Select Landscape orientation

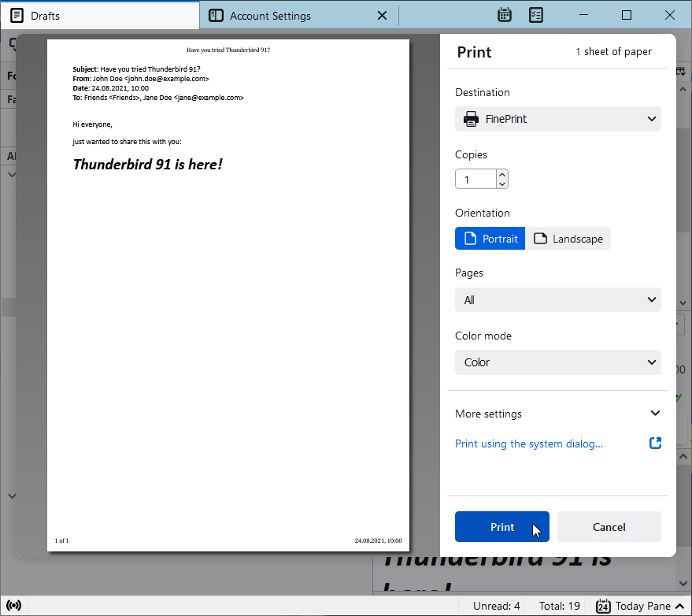tap(568, 239)
